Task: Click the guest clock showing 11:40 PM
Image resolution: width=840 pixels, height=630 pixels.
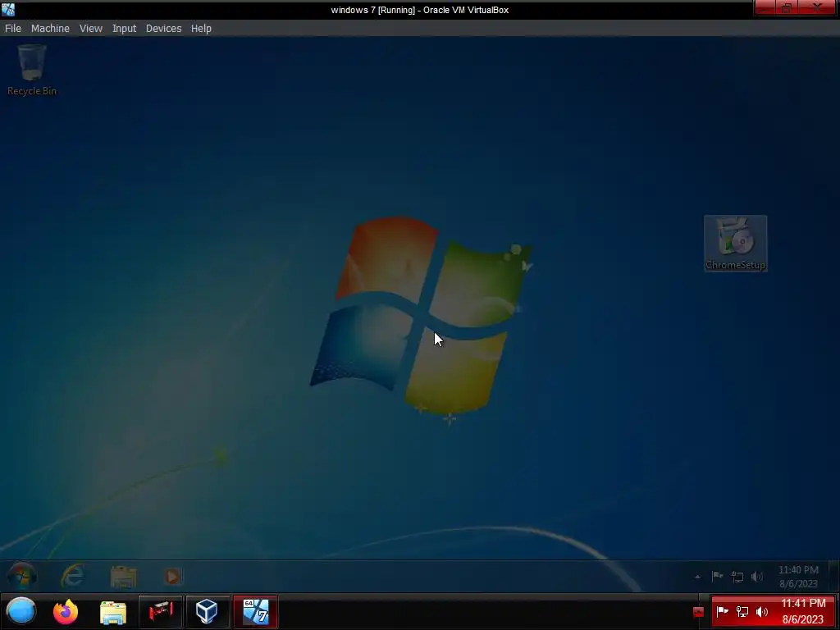Action: pyautogui.click(x=798, y=577)
